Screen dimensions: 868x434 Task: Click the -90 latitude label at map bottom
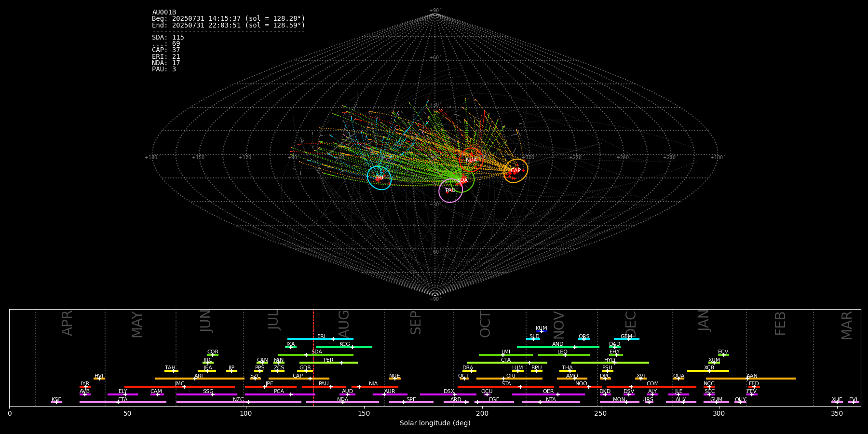[434, 299]
